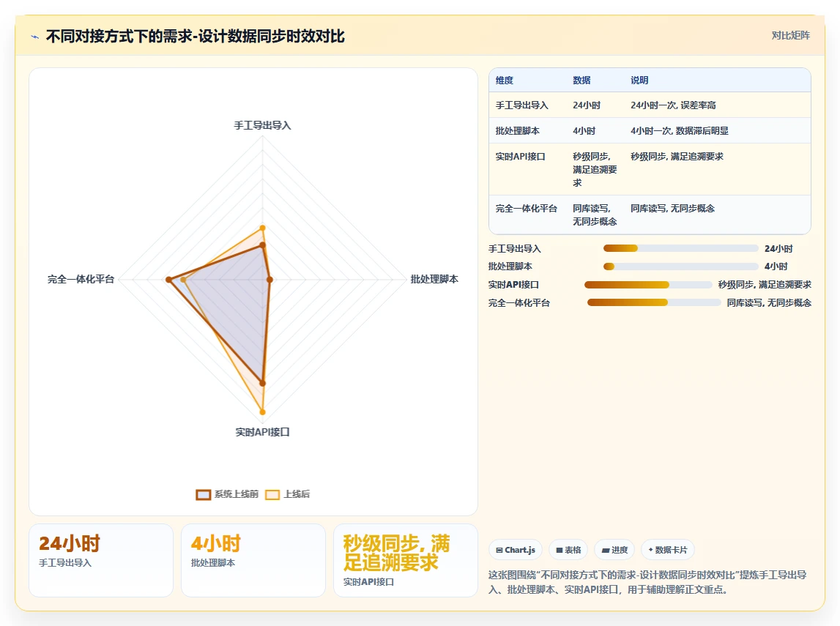This screenshot has width=840, height=626.
Task: Click the 对比矩阵 label in header
Action: click(x=790, y=35)
